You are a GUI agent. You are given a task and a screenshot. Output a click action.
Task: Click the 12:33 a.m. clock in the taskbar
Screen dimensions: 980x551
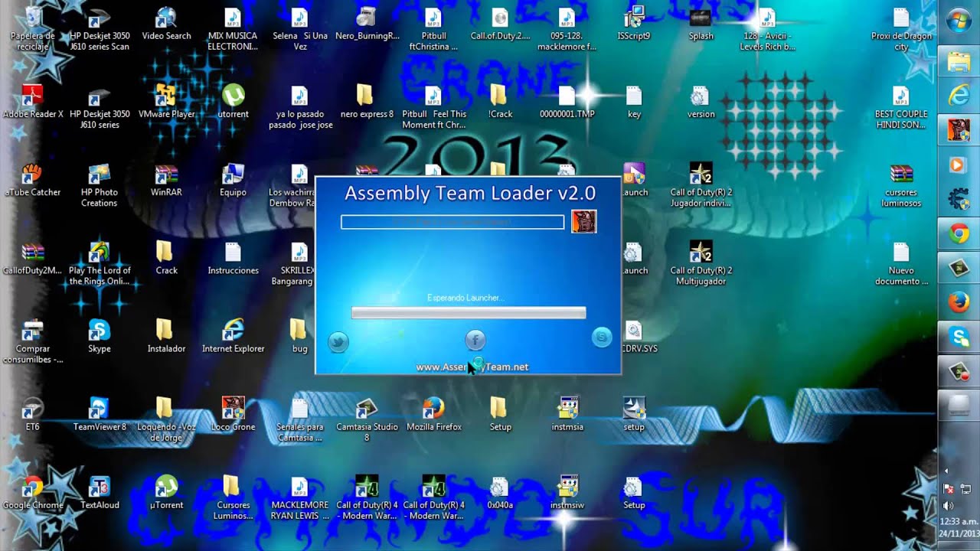pyautogui.click(x=959, y=521)
